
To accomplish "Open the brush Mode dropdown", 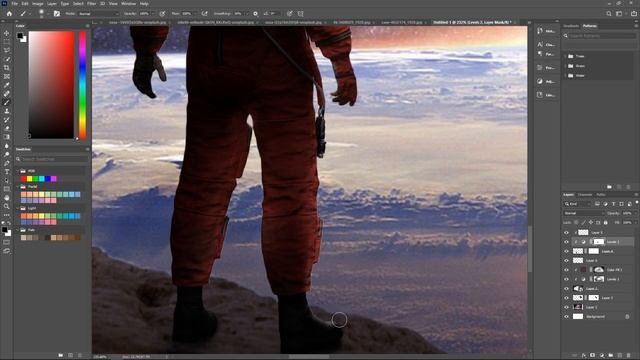I will [x=98, y=13].
